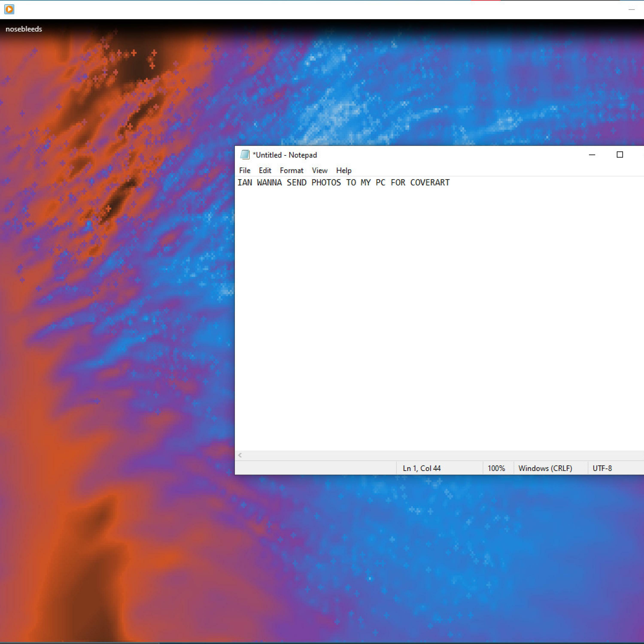Minimize the Notepad window
This screenshot has width=644, height=644.
click(592, 155)
